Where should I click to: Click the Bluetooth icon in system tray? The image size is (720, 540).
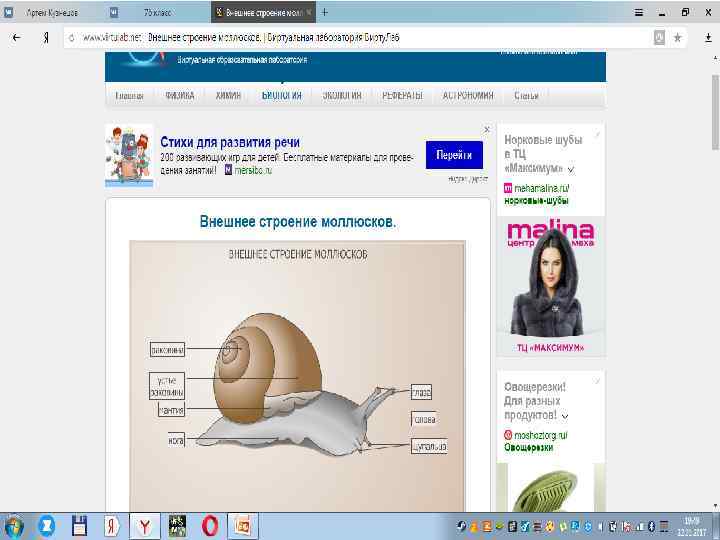[651, 527]
